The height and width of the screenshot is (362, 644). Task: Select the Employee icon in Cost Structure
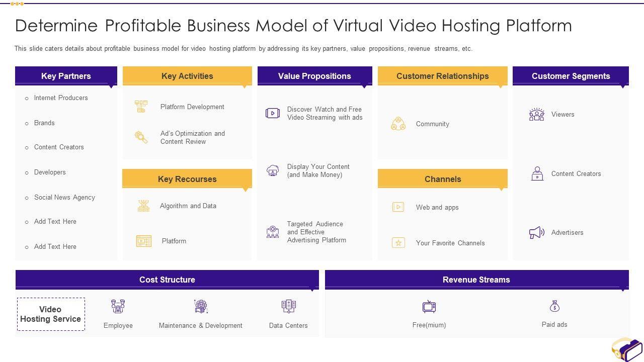click(x=118, y=306)
